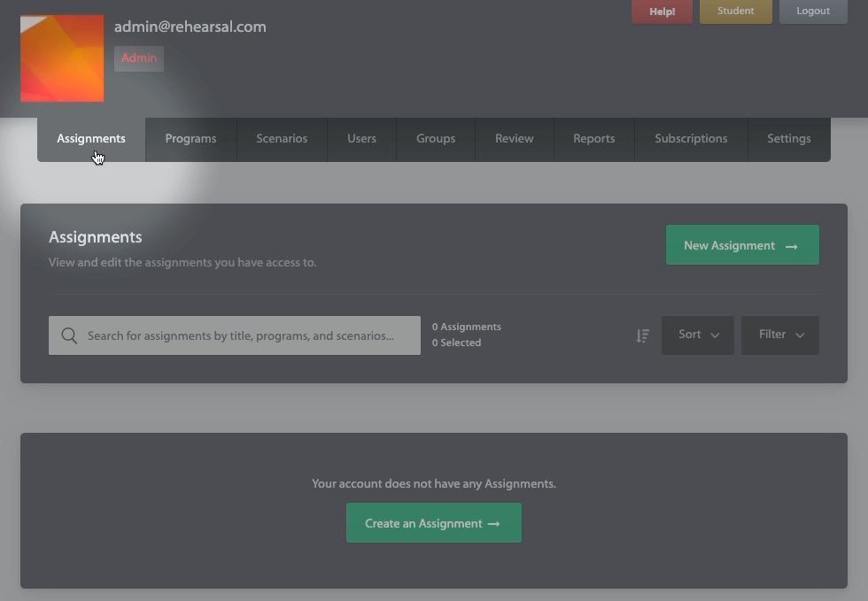Select the Groups tab
868x601 pixels.
436,139
